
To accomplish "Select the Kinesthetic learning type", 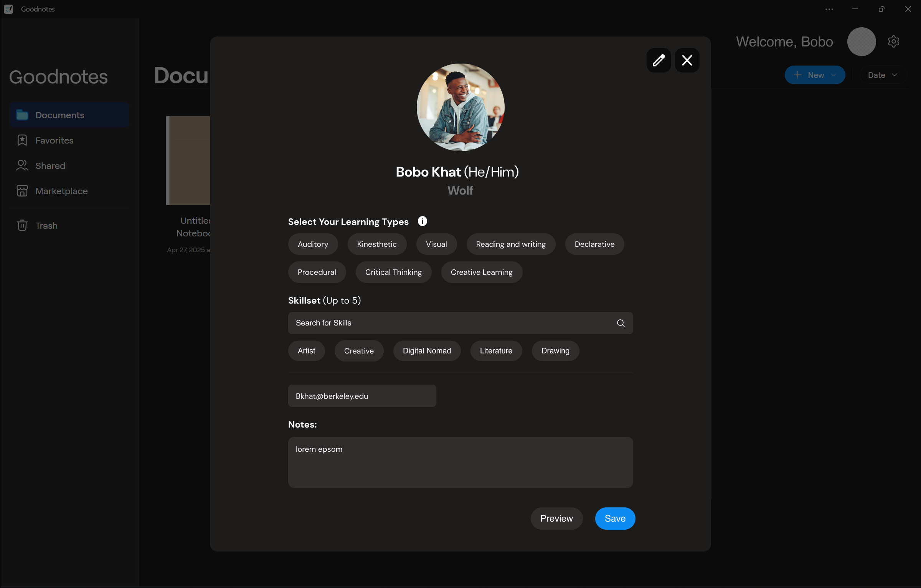I will [376, 244].
